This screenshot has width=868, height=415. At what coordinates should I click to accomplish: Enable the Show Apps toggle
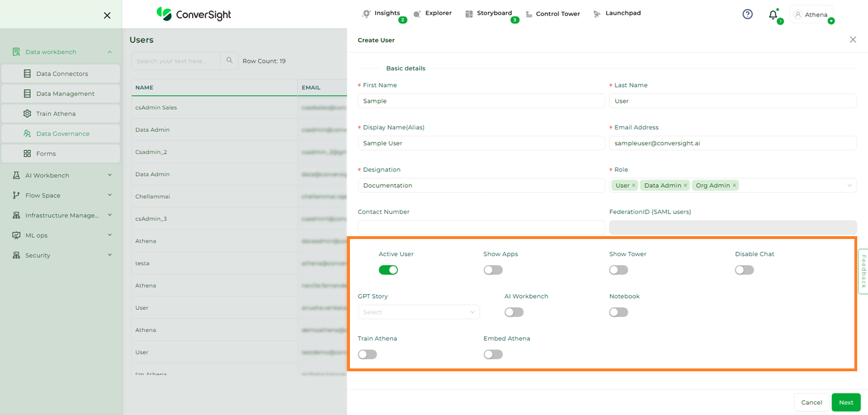point(493,270)
